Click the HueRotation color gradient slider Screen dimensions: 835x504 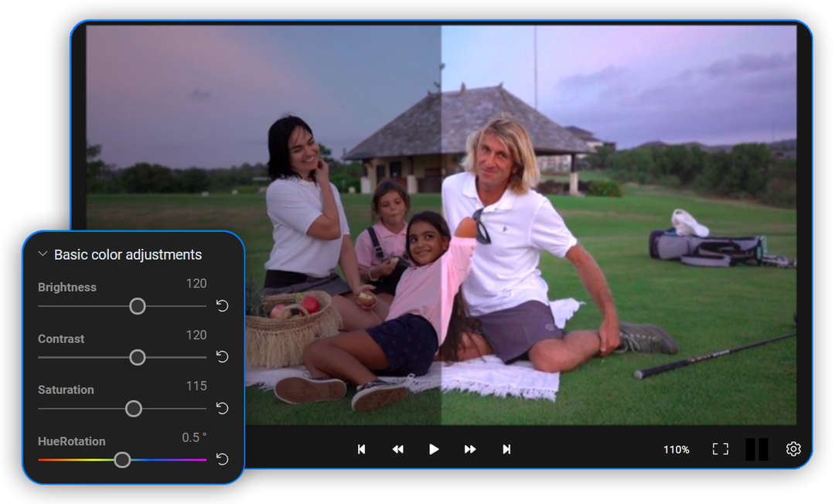[x=121, y=459]
